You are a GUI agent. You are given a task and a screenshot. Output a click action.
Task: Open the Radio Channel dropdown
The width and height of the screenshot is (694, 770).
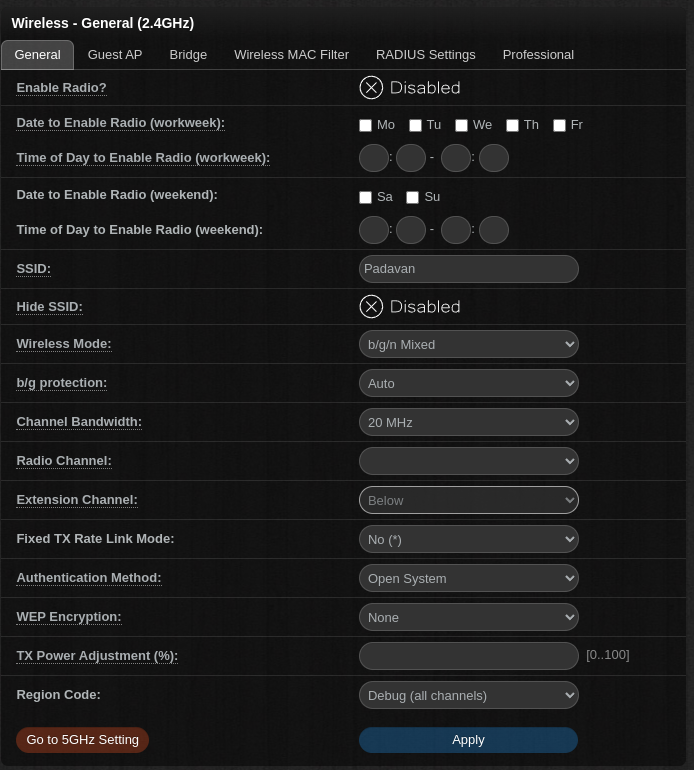pos(468,461)
